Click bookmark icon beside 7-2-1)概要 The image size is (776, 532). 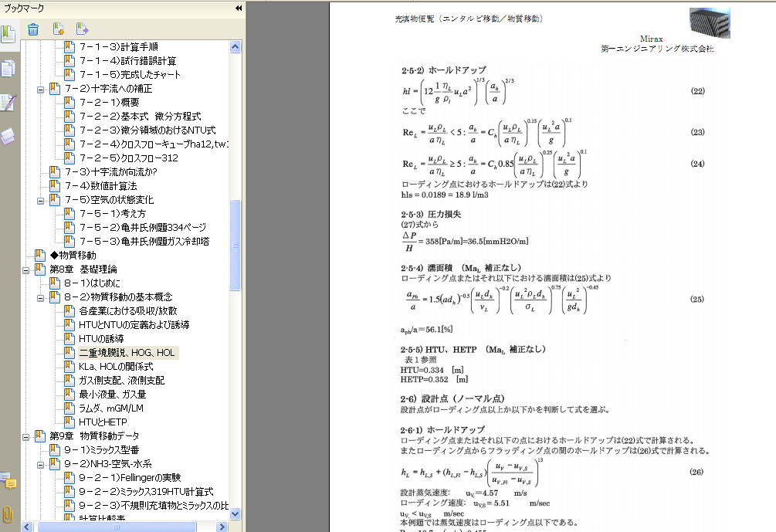(x=69, y=103)
